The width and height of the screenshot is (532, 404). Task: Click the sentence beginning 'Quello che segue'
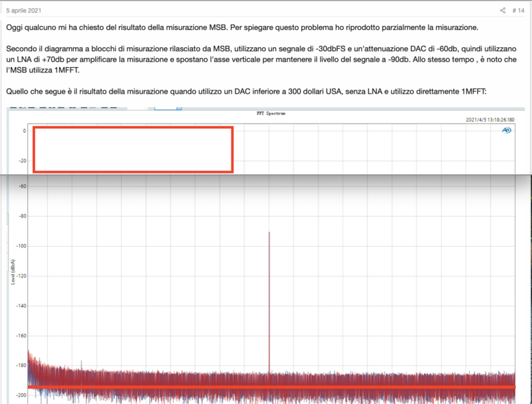[x=233, y=91]
